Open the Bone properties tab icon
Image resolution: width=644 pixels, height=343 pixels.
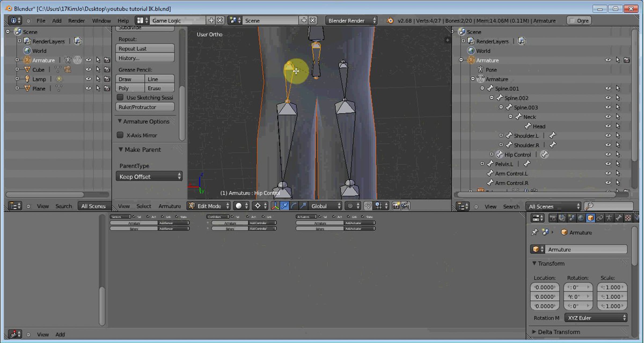pyautogui.click(x=619, y=218)
